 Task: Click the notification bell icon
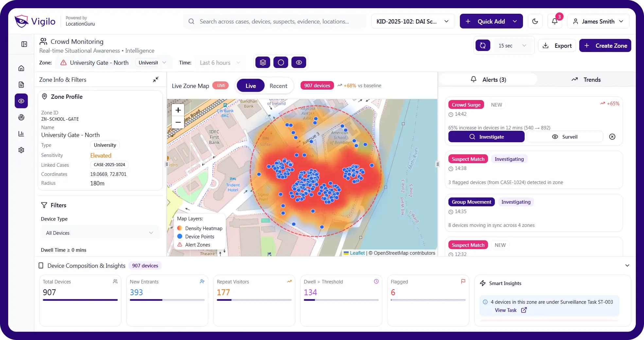[x=554, y=21]
